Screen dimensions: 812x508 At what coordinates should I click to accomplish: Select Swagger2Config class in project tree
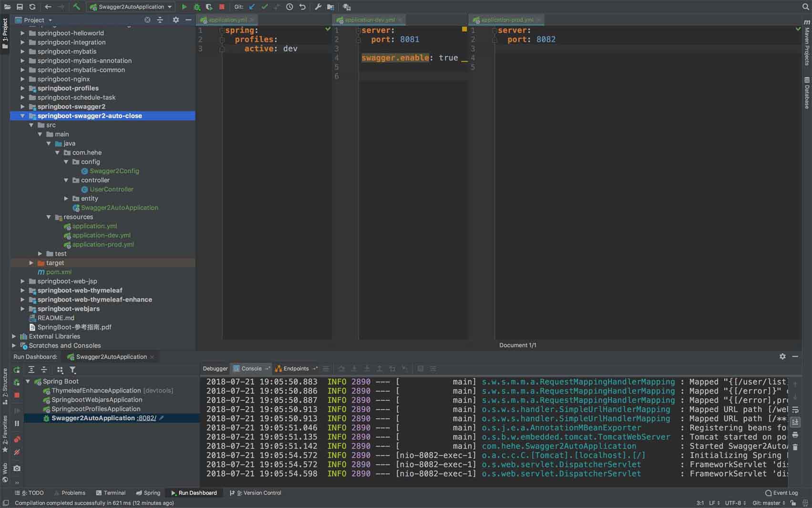(114, 171)
